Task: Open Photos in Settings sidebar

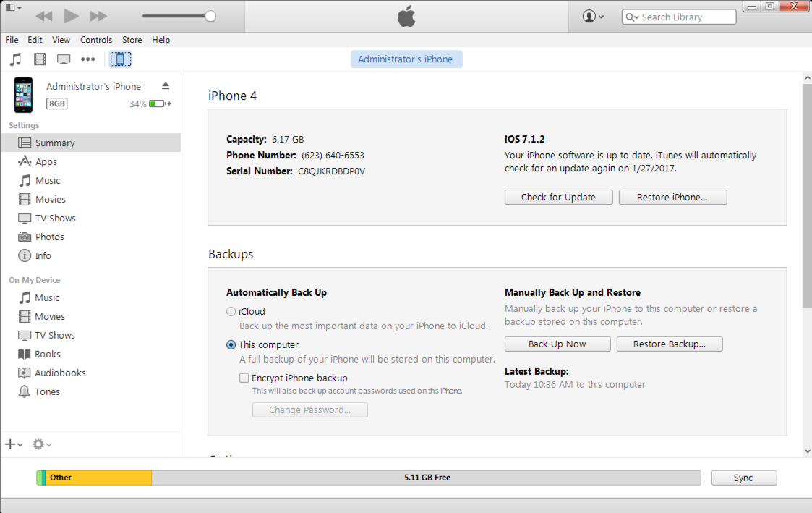Action: pyautogui.click(x=91, y=237)
